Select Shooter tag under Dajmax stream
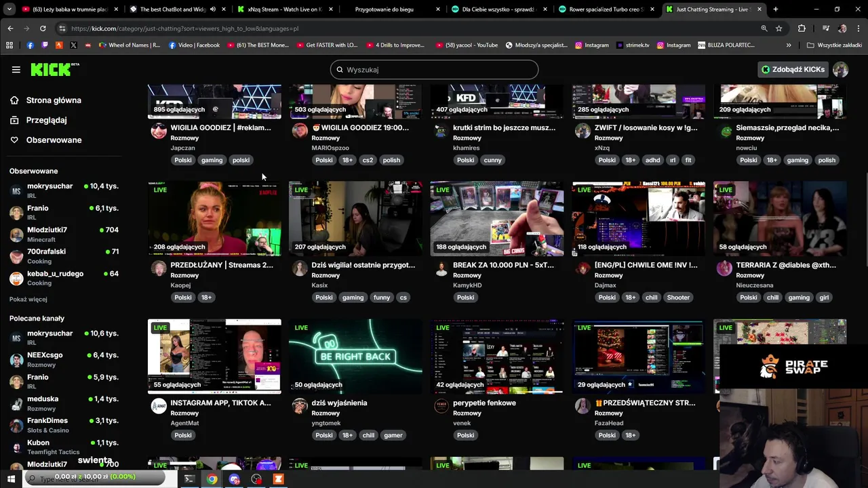 (x=678, y=298)
